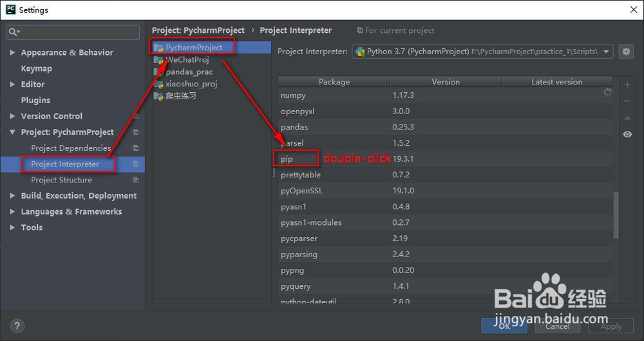Expand Appearance & Behavior section

pos(12,53)
